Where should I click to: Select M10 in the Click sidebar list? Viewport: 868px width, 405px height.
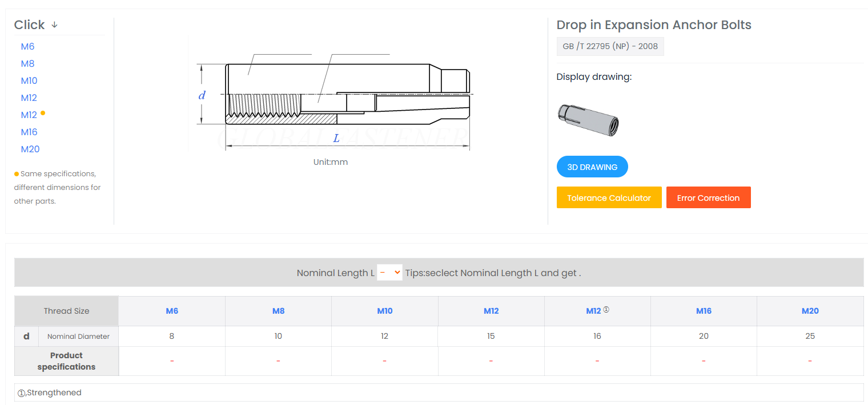(x=29, y=81)
